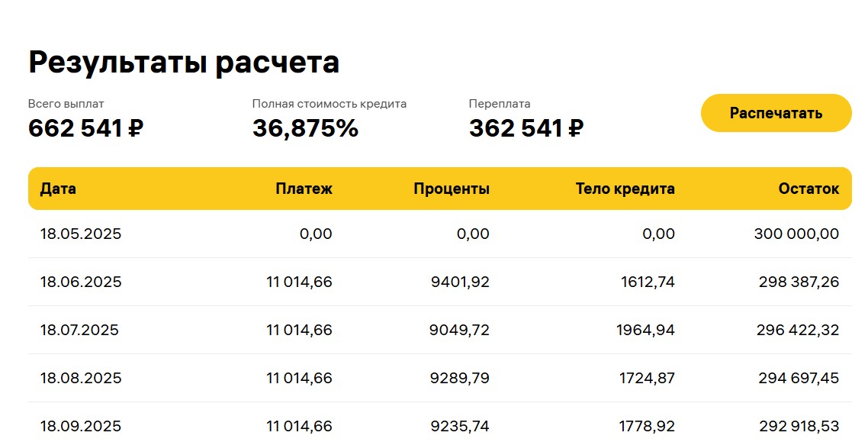Select the Тело кредита column header
The height and width of the screenshot is (442, 868).
(x=625, y=189)
